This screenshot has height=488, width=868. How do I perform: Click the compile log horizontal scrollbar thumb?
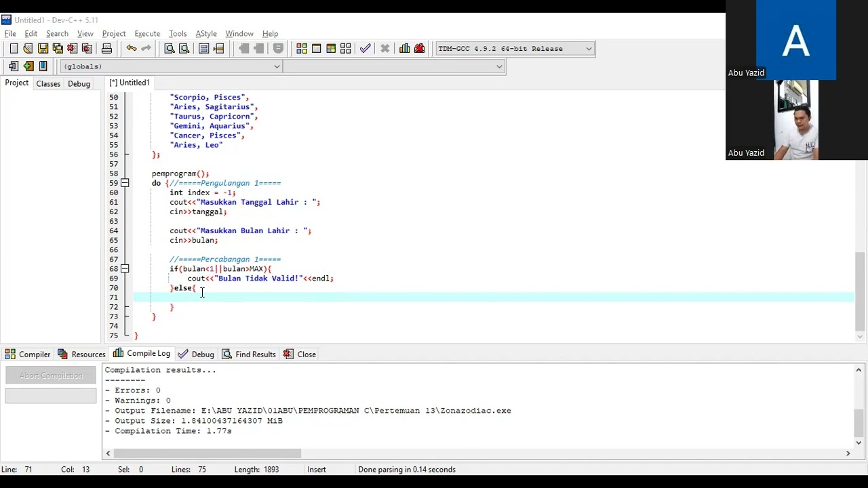(x=207, y=453)
